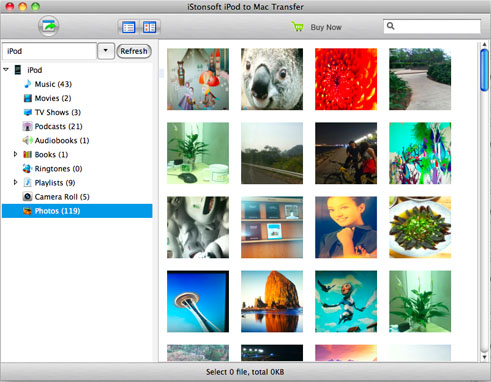Select Podcasts (21) category
Image resolution: width=491 pixels, height=382 pixels.
[59, 126]
